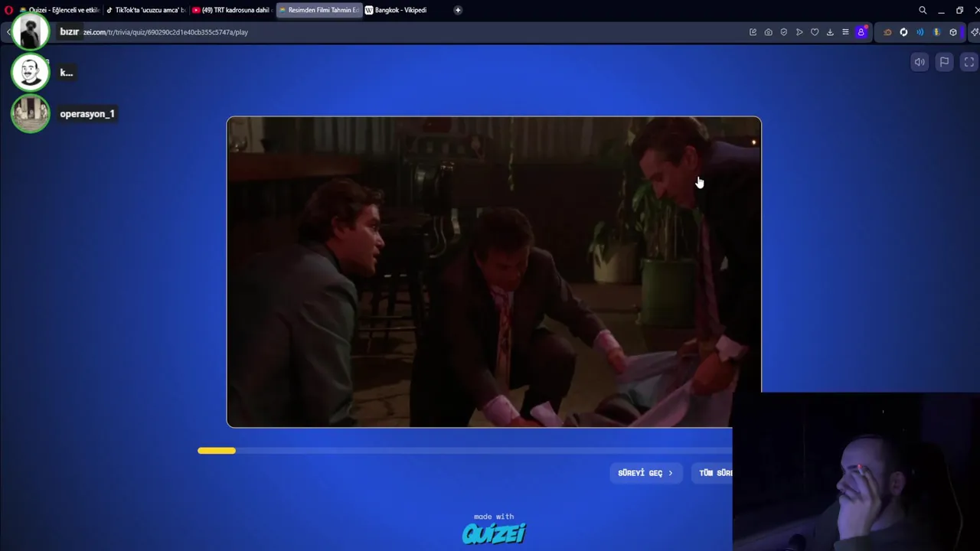
Task: Click the orange snail extension icon
Action: point(887,32)
